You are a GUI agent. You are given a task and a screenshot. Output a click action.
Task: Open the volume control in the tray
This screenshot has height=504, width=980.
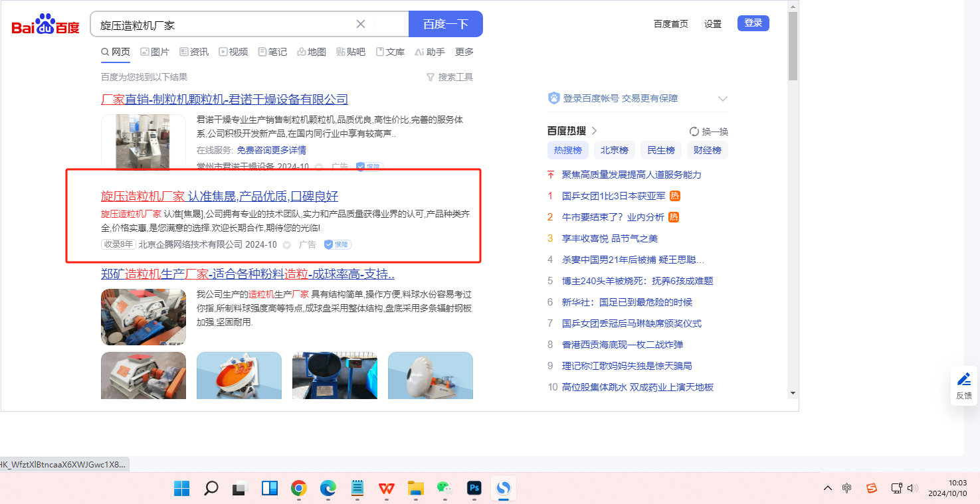click(x=912, y=489)
